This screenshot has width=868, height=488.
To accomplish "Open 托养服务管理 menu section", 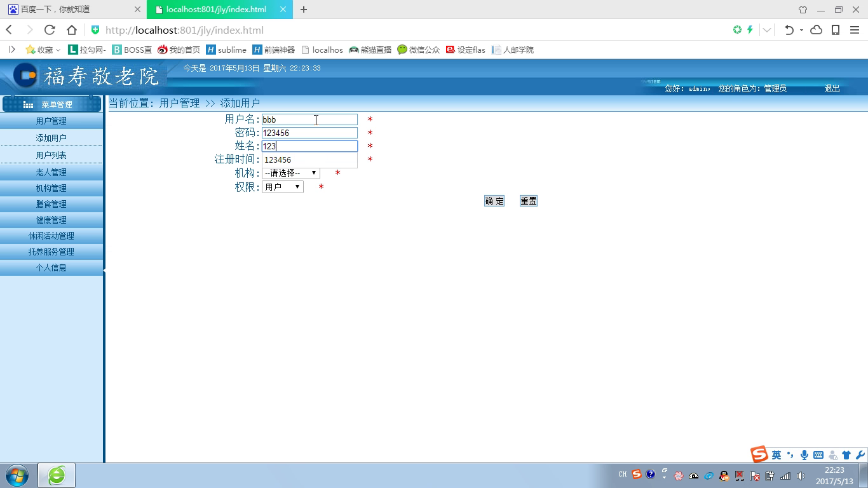I will click(x=51, y=252).
